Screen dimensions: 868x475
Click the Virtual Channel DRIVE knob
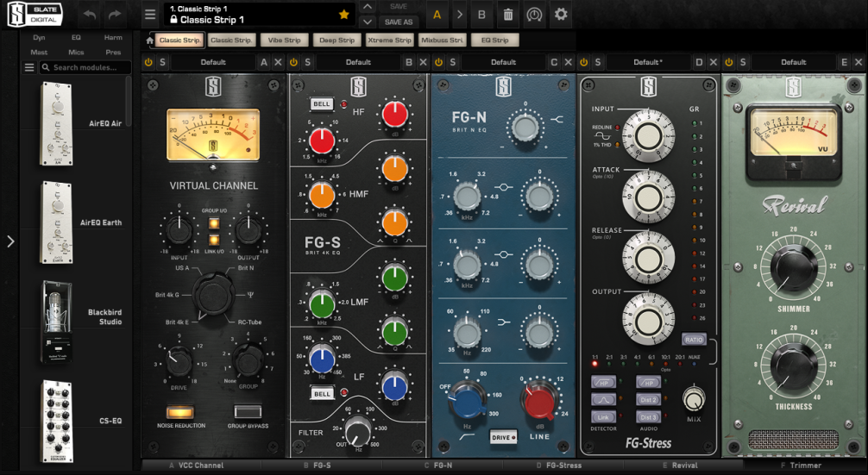pos(179,361)
